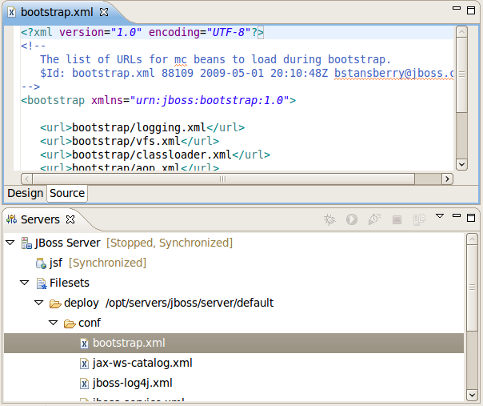Viewport: 483px width, 406px height.
Task: Click the XML declaration line in editor
Action: 142,32
